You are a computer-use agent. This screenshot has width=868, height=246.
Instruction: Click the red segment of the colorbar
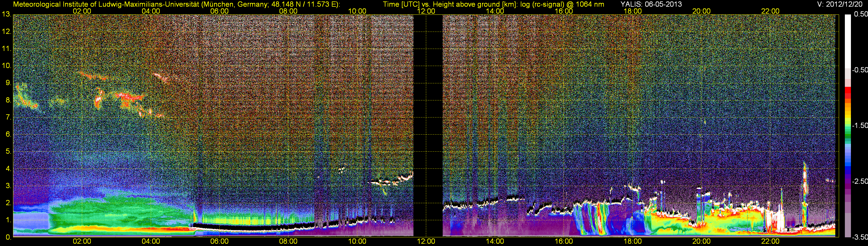click(848, 93)
